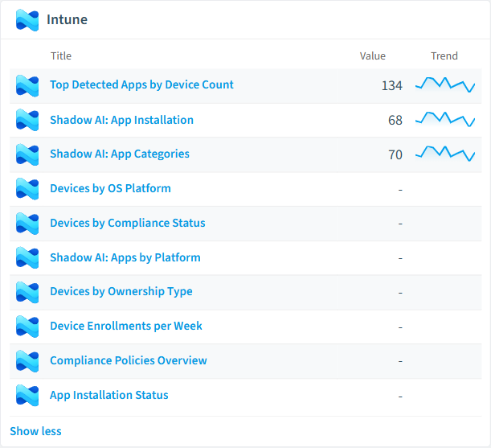Click icon beside App Installation Status
Viewport: 491px width, 448px height.
(27, 396)
